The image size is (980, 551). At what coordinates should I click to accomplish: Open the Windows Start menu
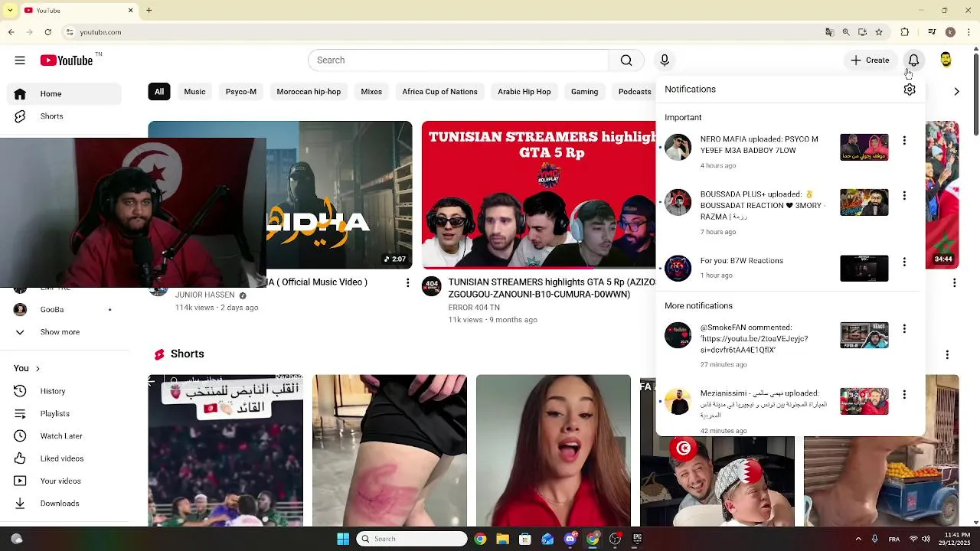[x=343, y=539]
